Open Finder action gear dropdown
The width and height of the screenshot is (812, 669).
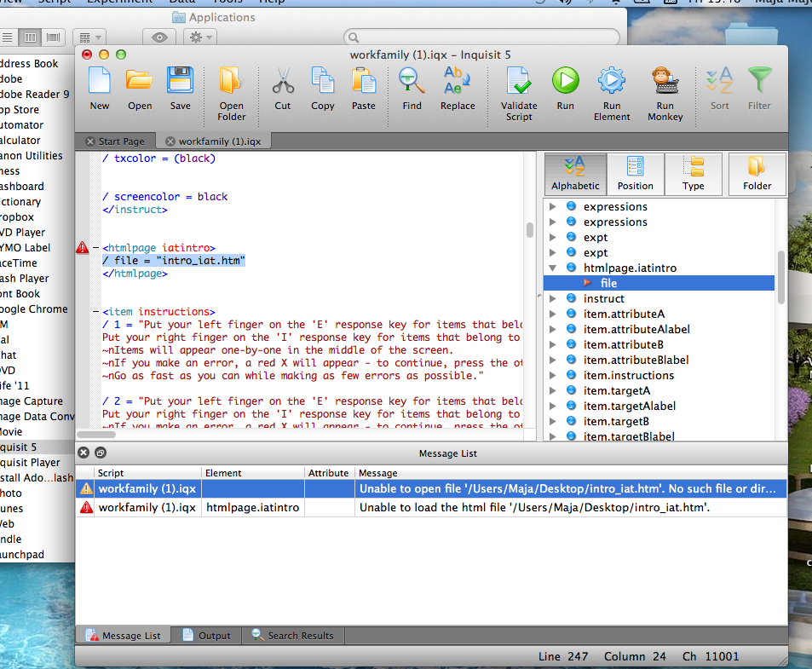[x=201, y=37]
